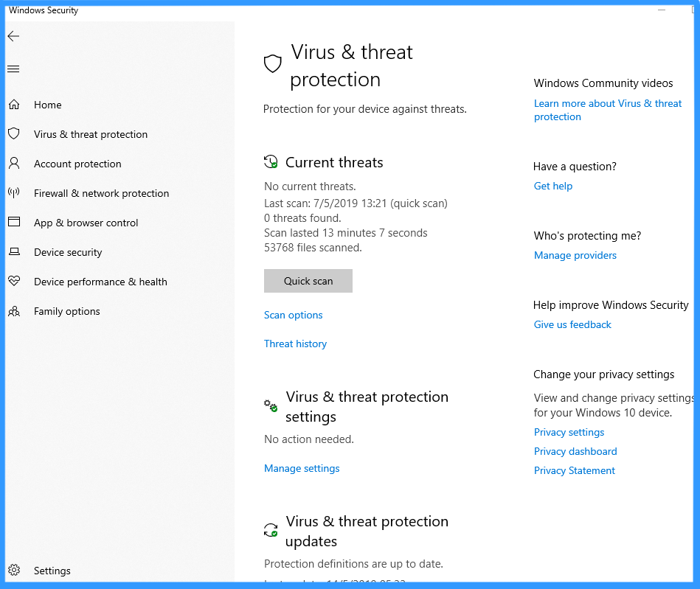
Task: Open Scan options link
Action: (x=294, y=315)
